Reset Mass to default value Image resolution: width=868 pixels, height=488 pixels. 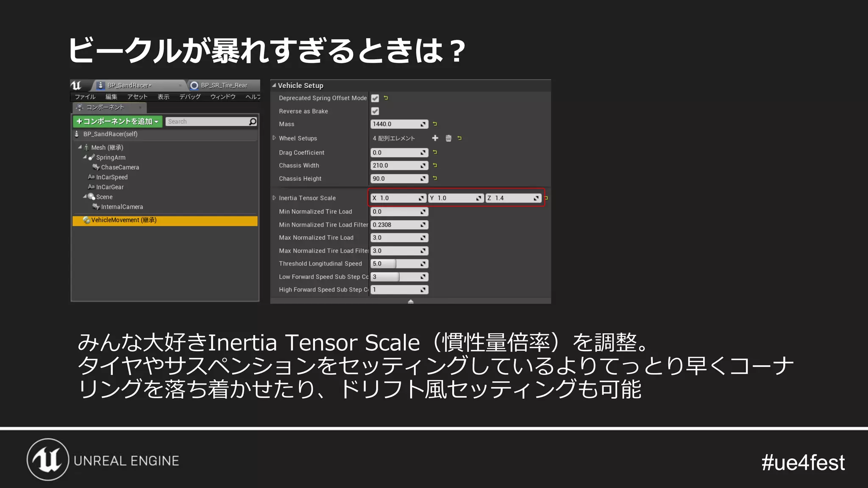tap(435, 124)
